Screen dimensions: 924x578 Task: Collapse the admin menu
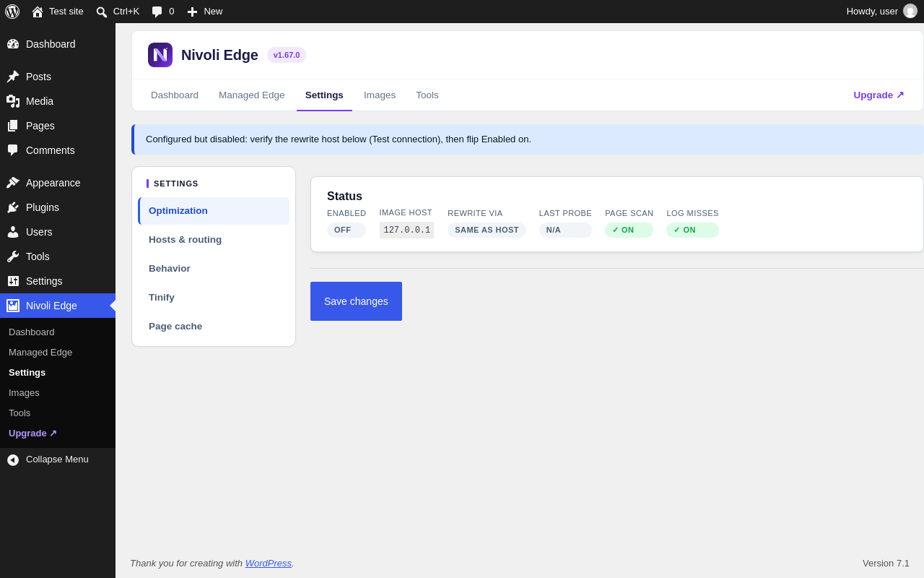tap(58, 460)
